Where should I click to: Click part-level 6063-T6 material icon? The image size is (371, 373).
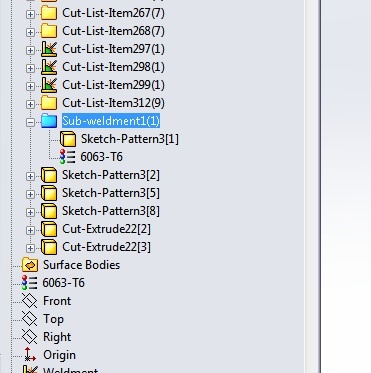pyautogui.click(x=30, y=283)
